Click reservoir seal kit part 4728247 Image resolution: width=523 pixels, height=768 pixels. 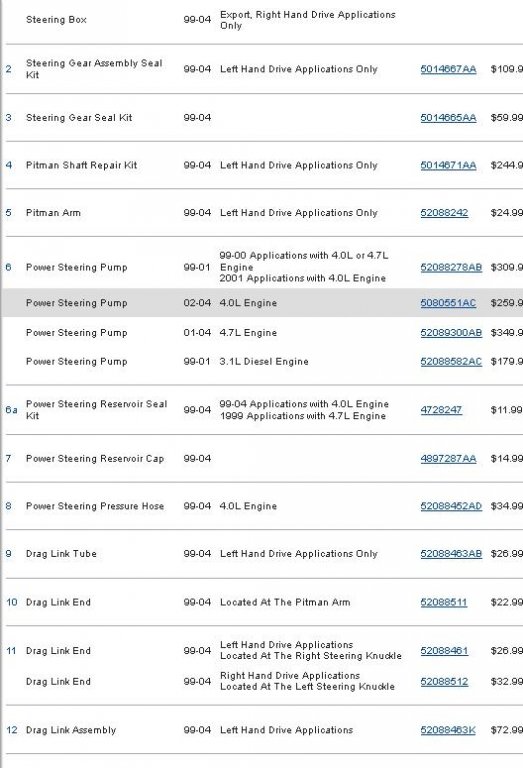(x=441, y=409)
